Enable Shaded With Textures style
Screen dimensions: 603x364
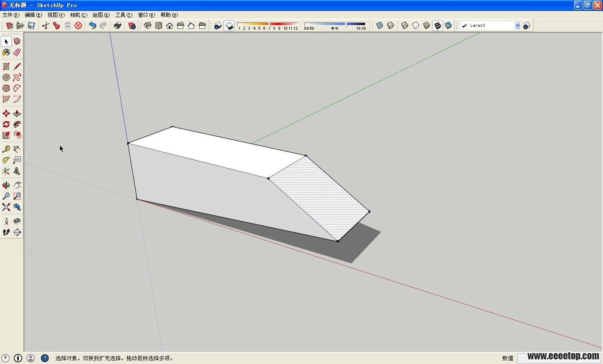coord(438,26)
